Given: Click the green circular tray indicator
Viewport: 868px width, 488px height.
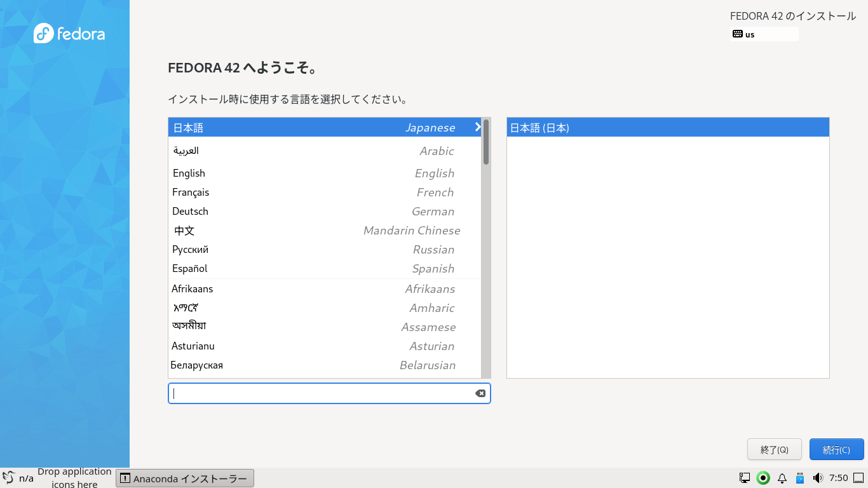Looking at the screenshot, I should (763, 478).
